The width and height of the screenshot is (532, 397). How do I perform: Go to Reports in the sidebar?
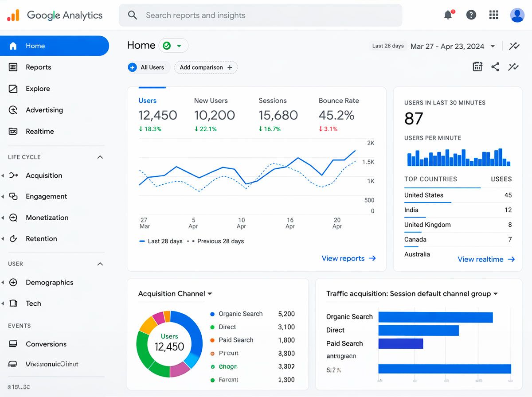point(38,67)
